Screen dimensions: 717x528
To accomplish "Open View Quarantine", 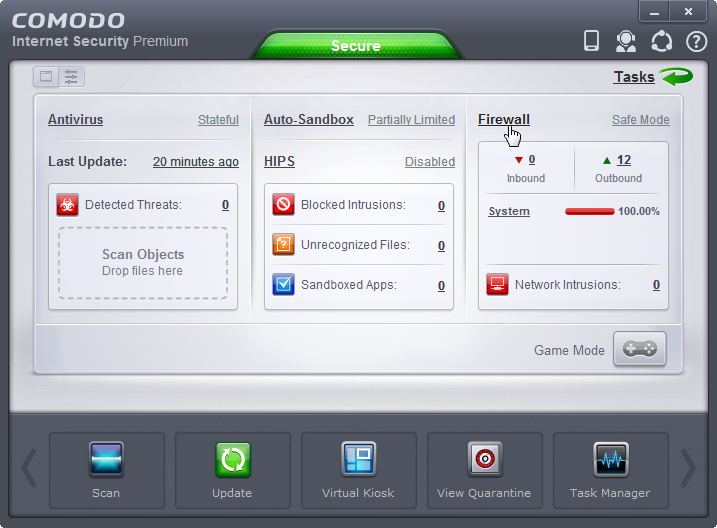I will [x=484, y=461].
